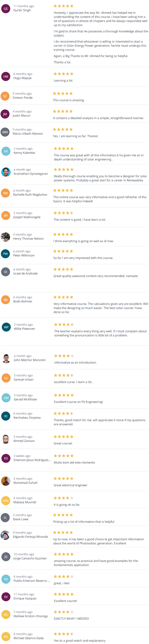
Task: Click the reviewer name Publio Emerson Bezerra ...
Action: click(x=32, y=581)
